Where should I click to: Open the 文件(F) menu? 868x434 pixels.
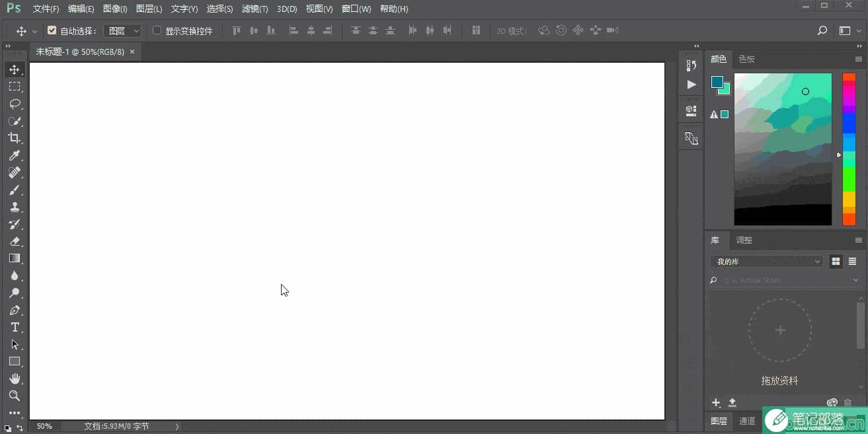tap(46, 9)
